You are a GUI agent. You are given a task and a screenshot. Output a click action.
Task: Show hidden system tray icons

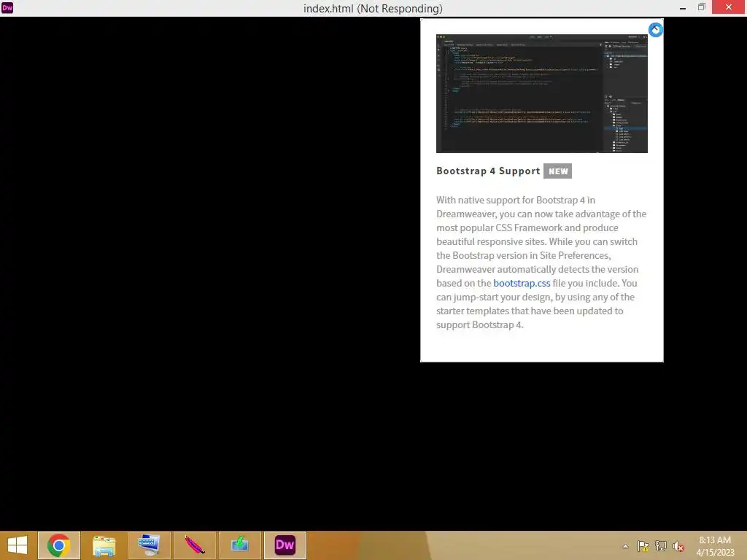coord(625,546)
